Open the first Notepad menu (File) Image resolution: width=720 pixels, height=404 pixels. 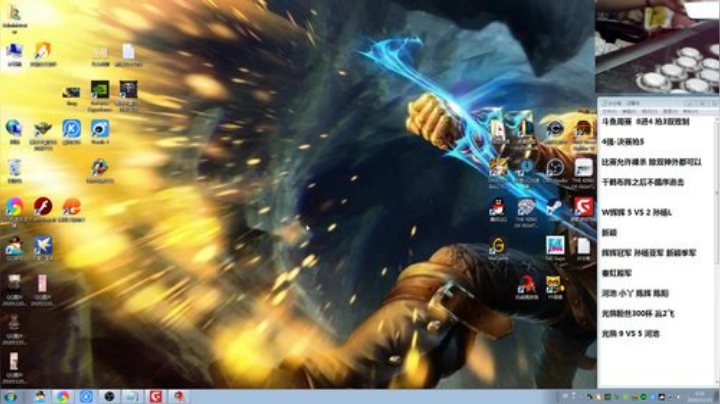click(610, 112)
